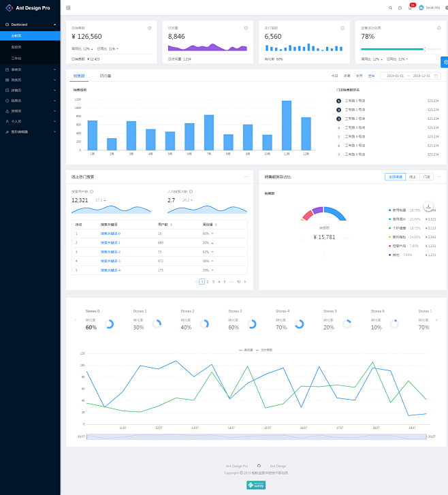Open the 监控页 menu item in sidebar
This screenshot has height=495, width=448.
17,47
